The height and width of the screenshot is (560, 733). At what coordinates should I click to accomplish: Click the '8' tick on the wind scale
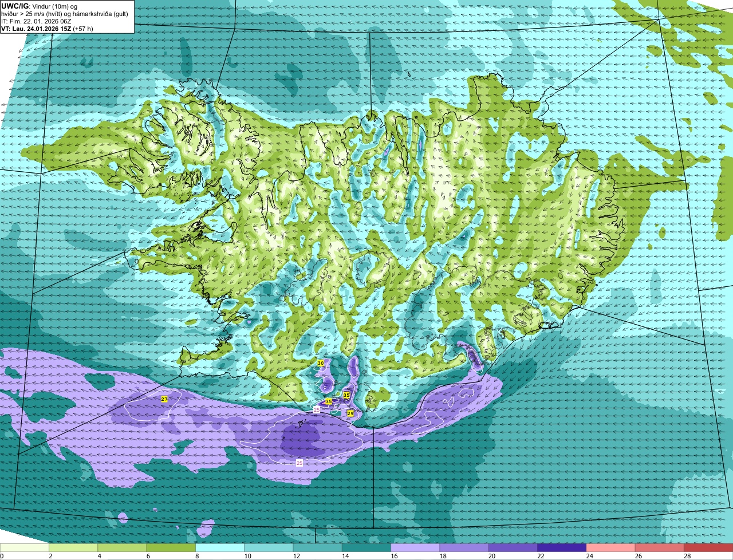coord(196,556)
